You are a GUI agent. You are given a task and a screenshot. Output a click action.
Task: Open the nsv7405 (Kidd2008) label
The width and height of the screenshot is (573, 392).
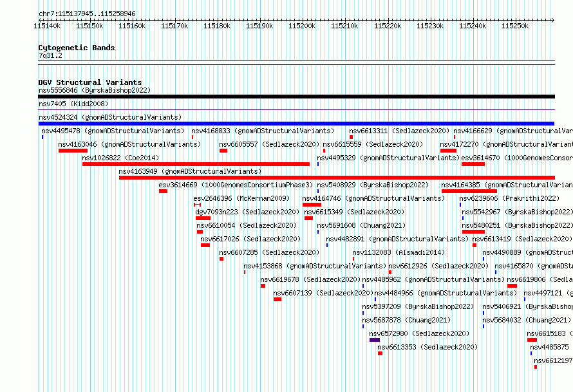[x=73, y=104]
